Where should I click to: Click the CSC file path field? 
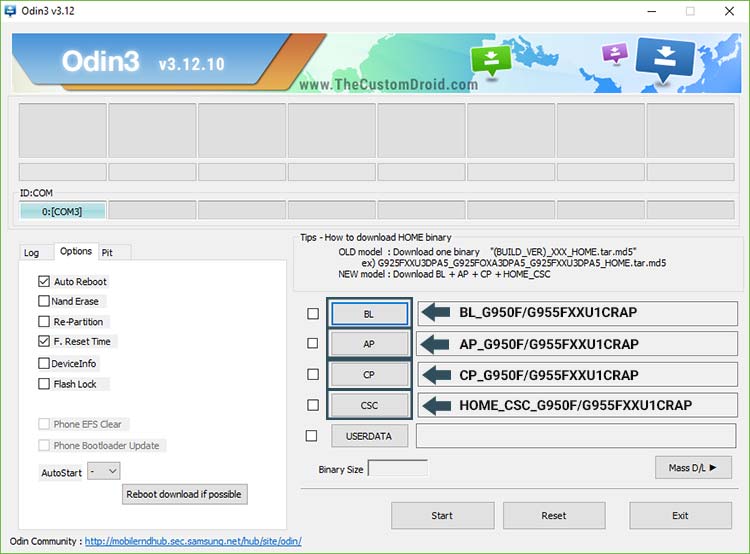577,405
